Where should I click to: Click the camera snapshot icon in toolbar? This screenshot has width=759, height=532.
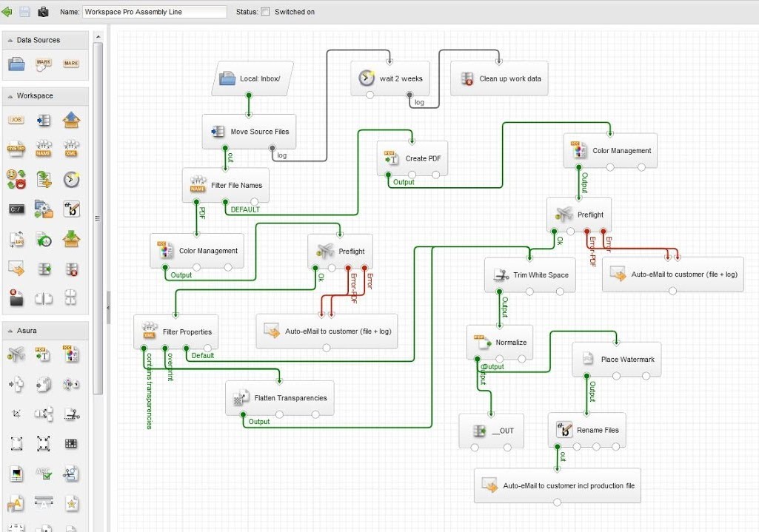[43, 12]
